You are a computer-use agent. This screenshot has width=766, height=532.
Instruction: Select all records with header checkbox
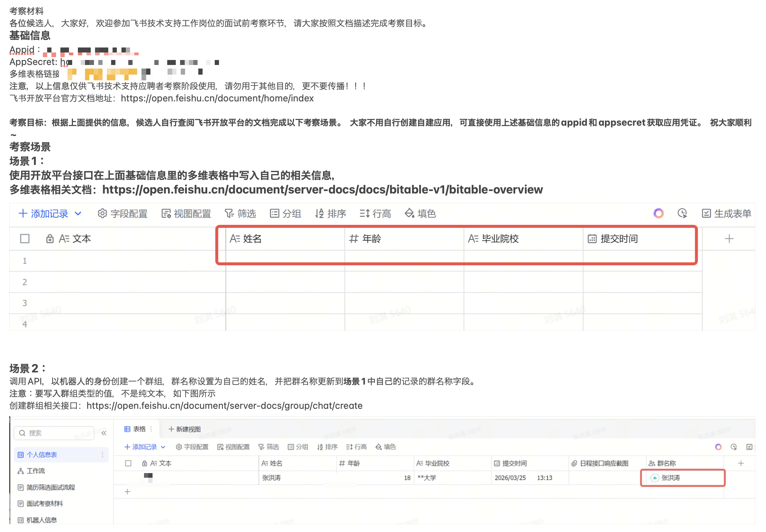25,239
